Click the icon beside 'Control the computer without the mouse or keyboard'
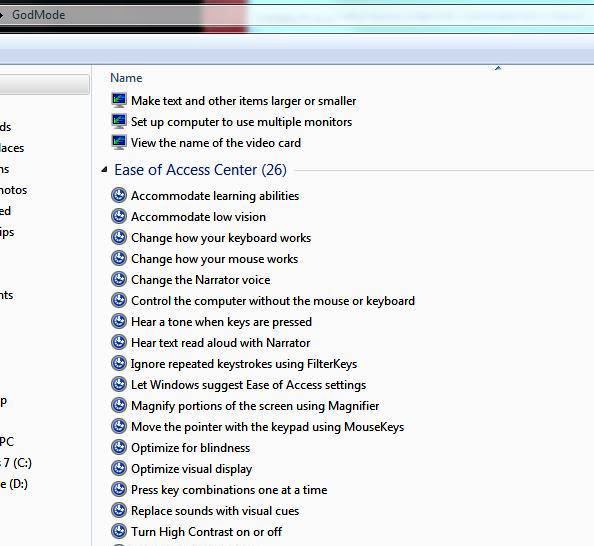Image resolution: width=594 pixels, height=546 pixels. point(119,300)
